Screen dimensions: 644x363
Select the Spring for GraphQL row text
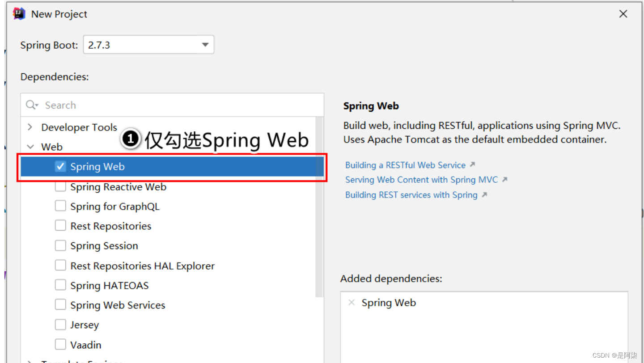click(x=115, y=207)
